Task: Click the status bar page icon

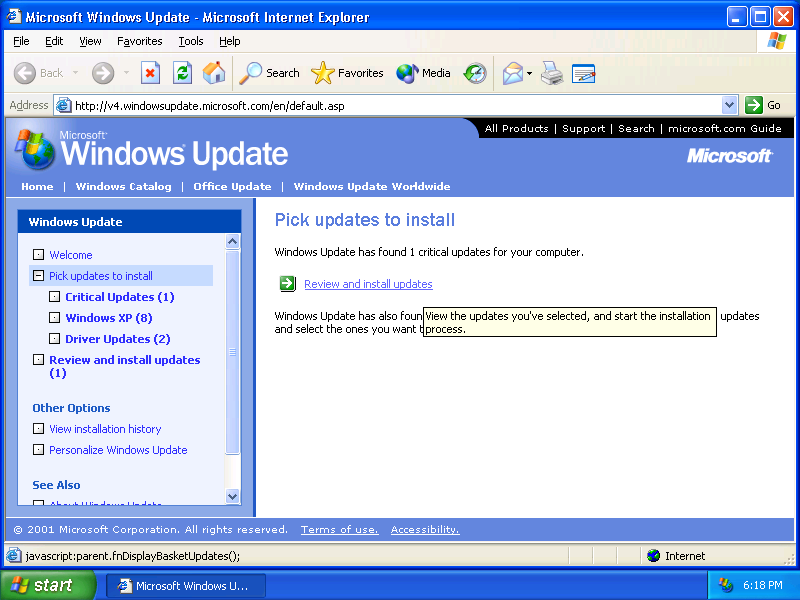Action: coord(14,556)
